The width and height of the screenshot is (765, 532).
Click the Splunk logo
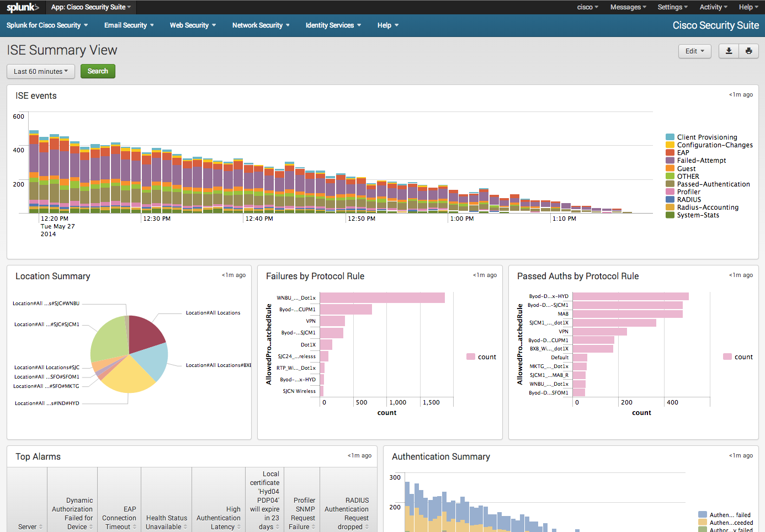click(x=22, y=7)
